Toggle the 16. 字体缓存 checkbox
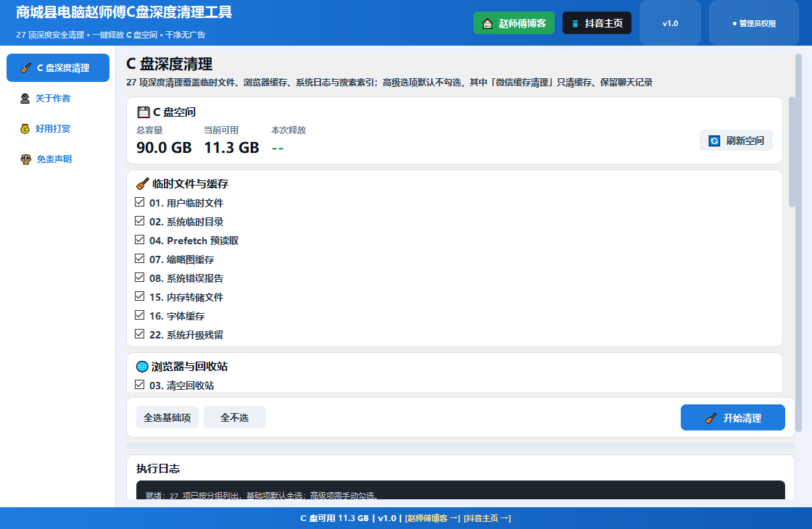The height and width of the screenshot is (529, 812). click(x=139, y=315)
